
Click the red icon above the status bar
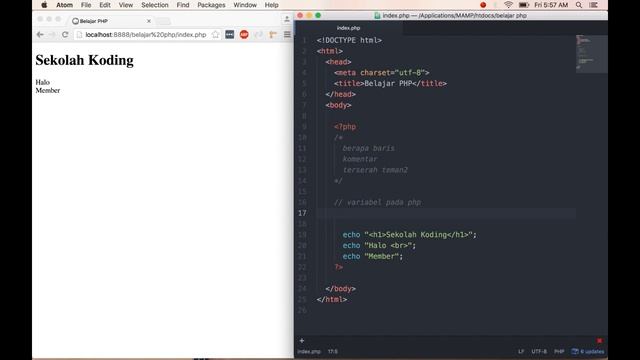click(599, 340)
